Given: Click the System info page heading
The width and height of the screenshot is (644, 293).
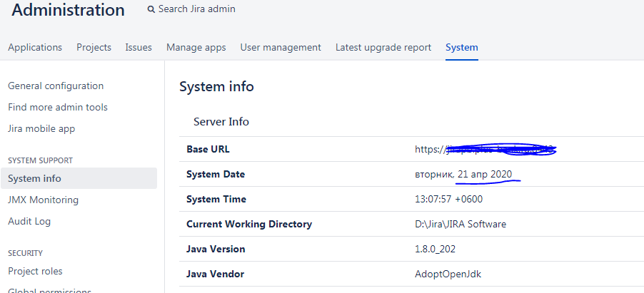Looking at the screenshot, I should [216, 87].
